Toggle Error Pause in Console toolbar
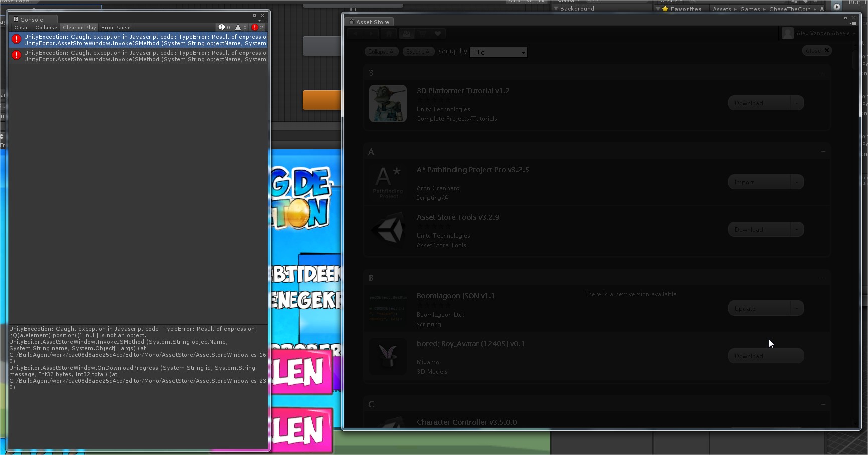 pyautogui.click(x=116, y=28)
